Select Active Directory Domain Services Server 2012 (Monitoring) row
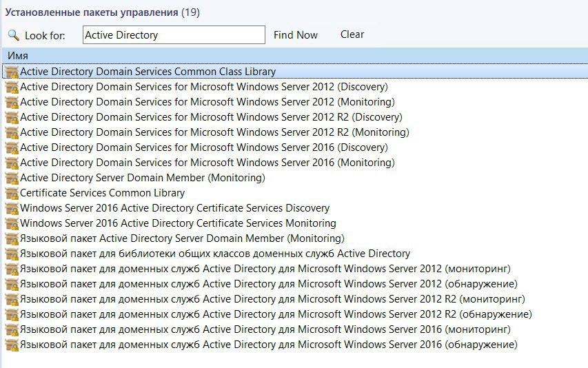 295,102
